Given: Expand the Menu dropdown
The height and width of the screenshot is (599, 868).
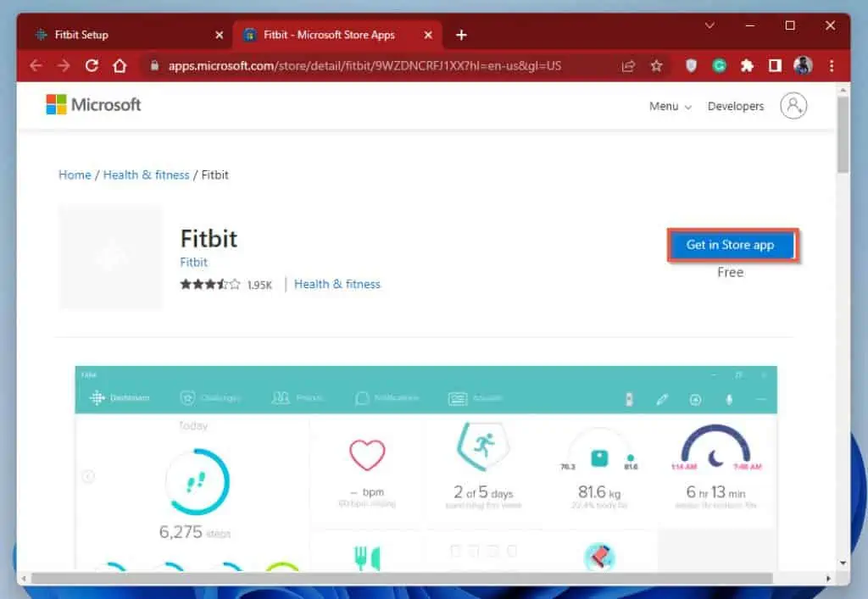Looking at the screenshot, I should 670,106.
